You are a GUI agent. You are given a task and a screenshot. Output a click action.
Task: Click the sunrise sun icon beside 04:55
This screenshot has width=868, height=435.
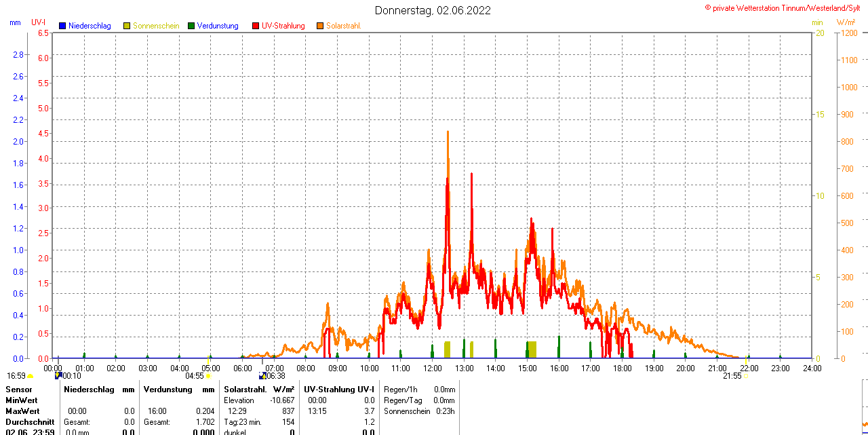pyautogui.click(x=208, y=375)
